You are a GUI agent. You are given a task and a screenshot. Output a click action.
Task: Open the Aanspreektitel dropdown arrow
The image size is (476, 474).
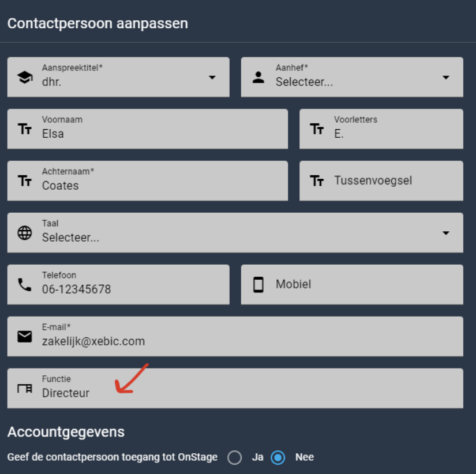212,77
